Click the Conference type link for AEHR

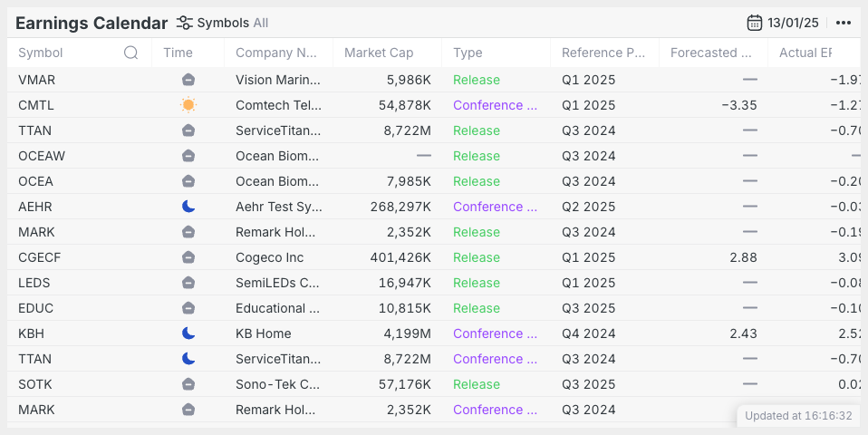pos(495,207)
